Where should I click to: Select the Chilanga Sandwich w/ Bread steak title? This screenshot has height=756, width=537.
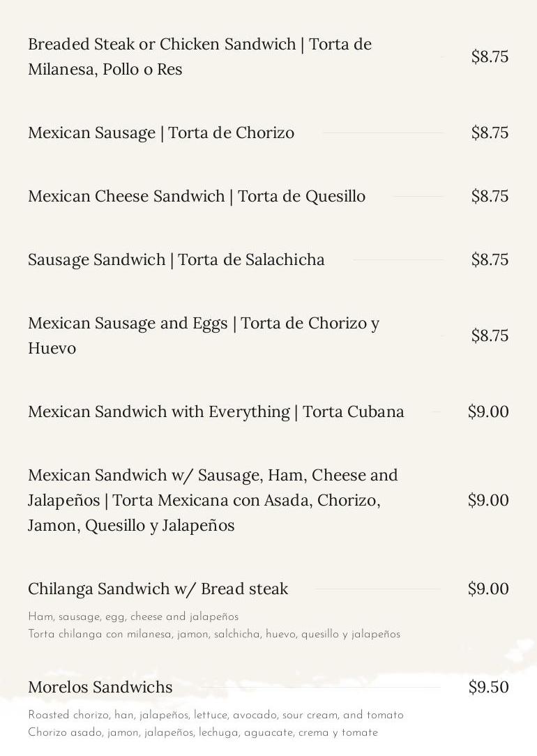pos(158,589)
